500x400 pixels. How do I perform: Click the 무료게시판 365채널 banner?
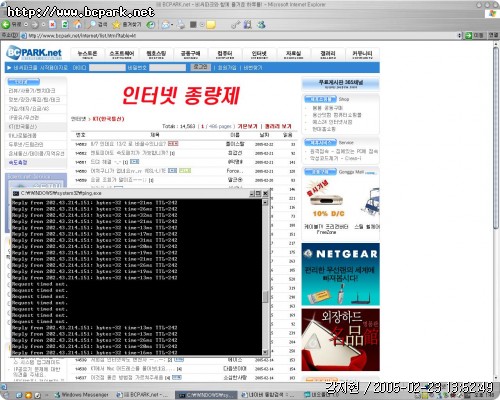point(340,84)
